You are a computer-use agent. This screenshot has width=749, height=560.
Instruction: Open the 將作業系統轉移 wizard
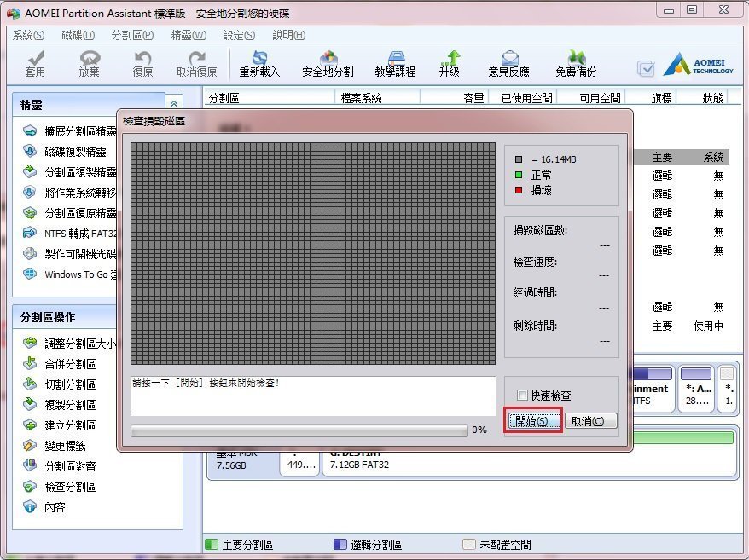click(x=70, y=193)
